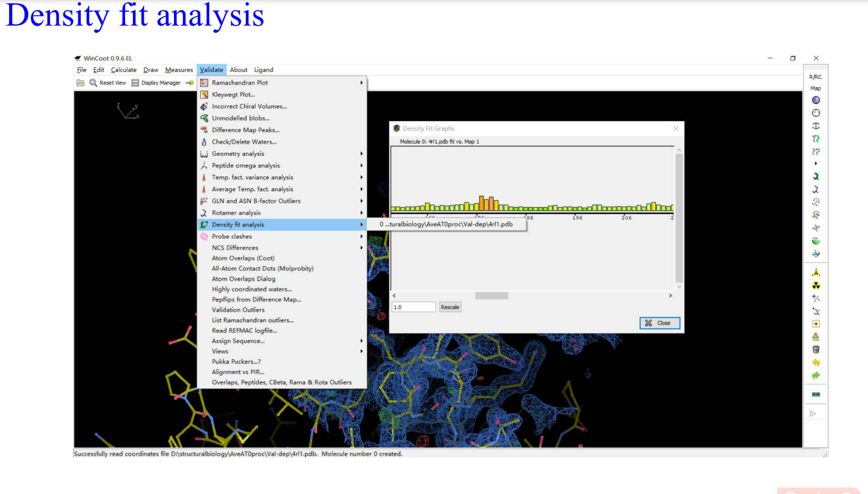Choose Incorrect Chiral Volumes menu entry

point(282,106)
